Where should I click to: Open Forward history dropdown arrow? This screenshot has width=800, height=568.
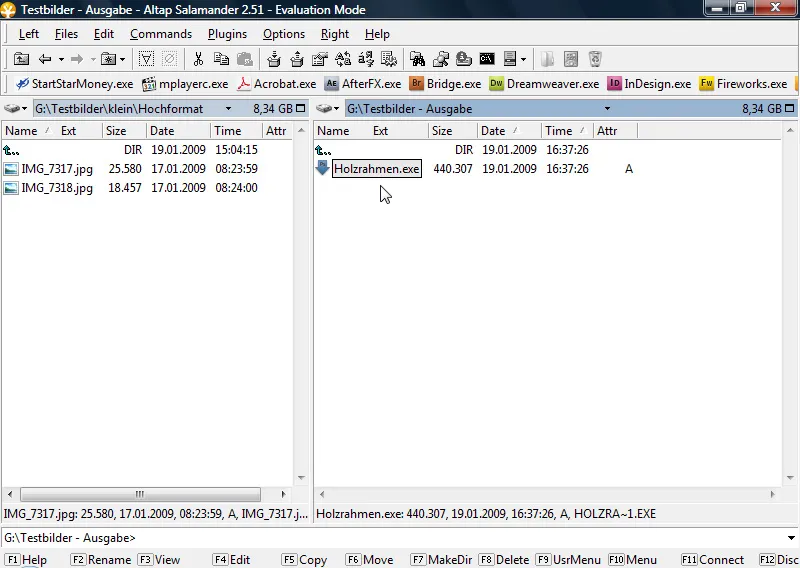click(x=93, y=59)
